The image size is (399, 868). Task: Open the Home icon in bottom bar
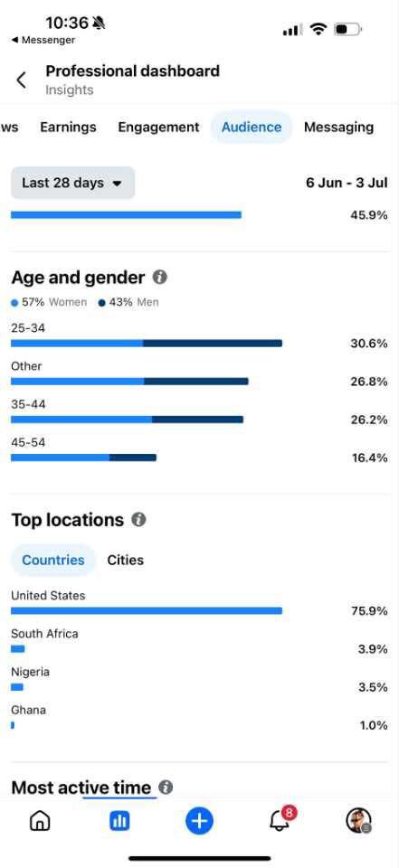(x=39, y=821)
